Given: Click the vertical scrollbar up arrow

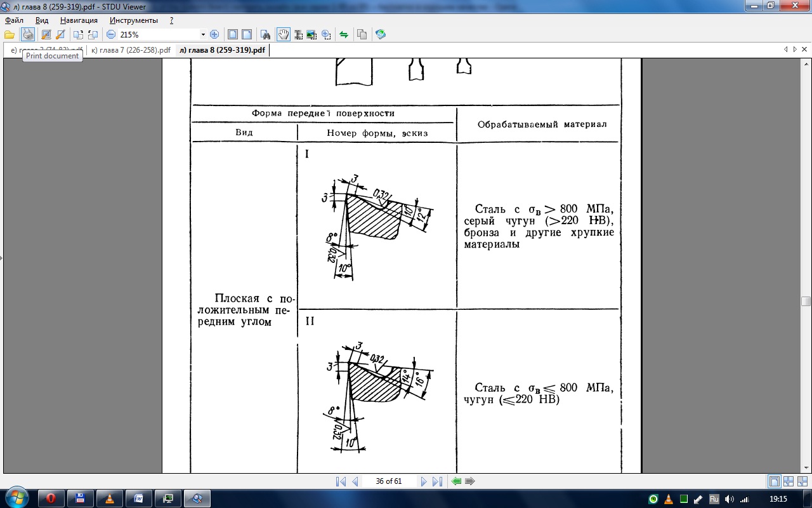Looking at the screenshot, I should pos(806,63).
